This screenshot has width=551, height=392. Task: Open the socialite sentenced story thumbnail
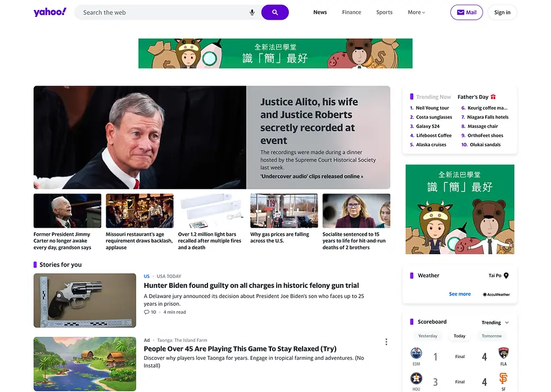(356, 210)
